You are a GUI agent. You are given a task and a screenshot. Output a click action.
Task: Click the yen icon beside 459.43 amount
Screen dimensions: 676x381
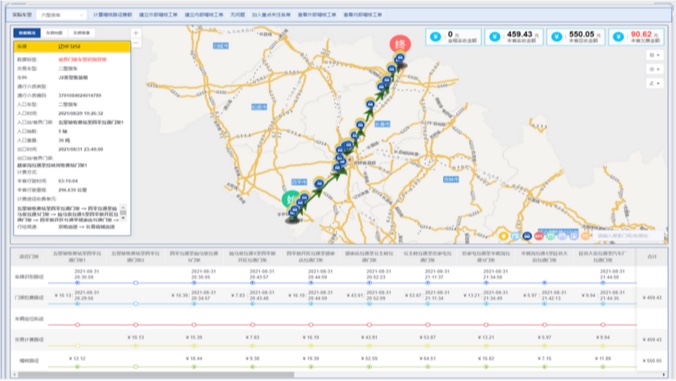[x=495, y=37]
